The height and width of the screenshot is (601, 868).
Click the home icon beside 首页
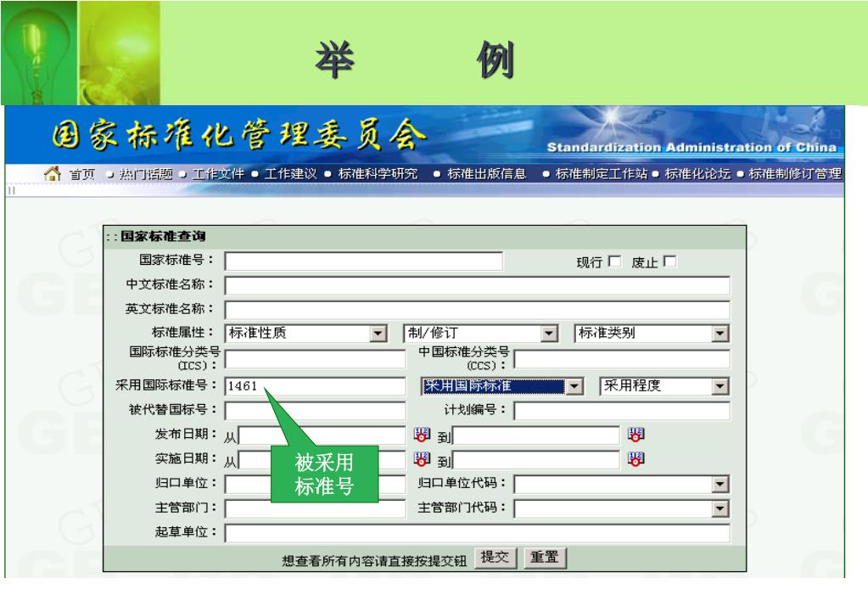pos(52,173)
